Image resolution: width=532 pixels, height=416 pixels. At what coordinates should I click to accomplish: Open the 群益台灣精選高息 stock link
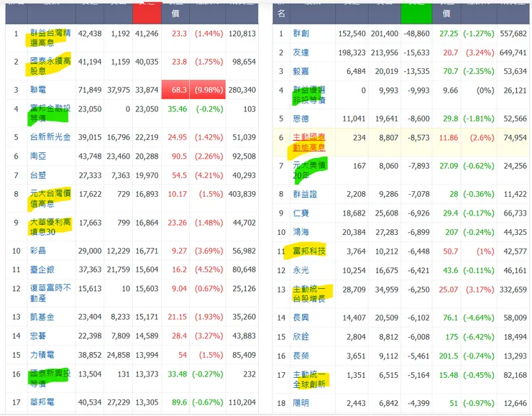tap(50, 37)
